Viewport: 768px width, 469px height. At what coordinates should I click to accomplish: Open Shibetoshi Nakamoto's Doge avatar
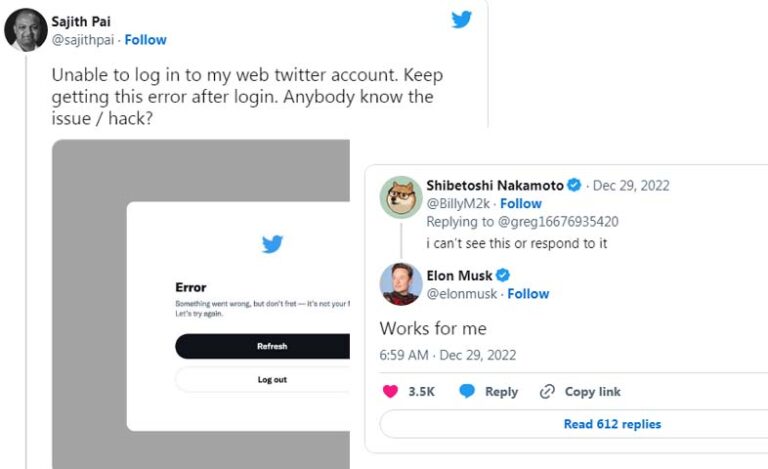tap(401, 197)
